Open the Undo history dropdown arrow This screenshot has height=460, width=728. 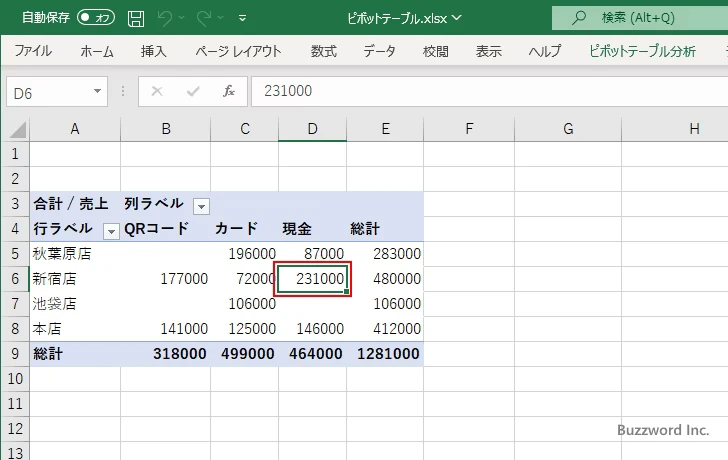click(182, 18)
